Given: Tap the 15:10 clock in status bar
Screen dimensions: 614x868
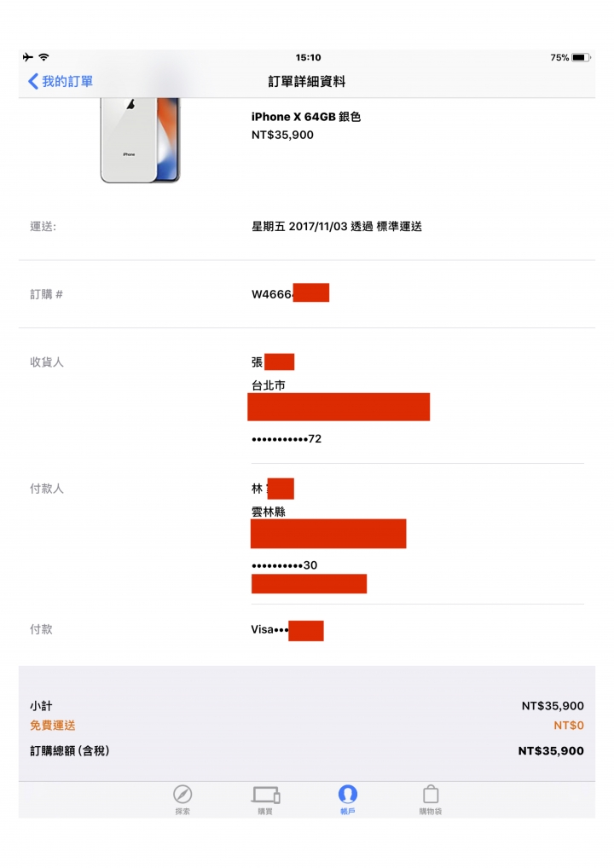Looking at the screenshot, I should (x=308, y=58).
